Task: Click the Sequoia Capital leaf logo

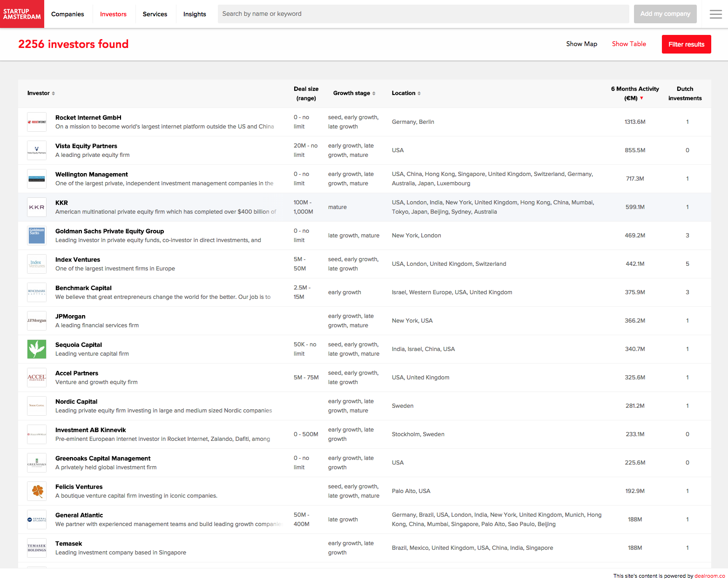Action: click(x=37, y=349)
